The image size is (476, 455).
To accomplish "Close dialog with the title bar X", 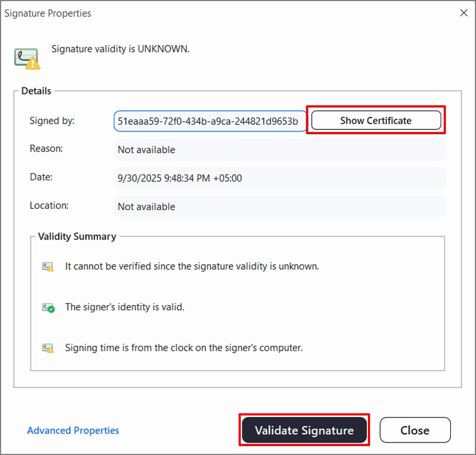I will 463,13.
